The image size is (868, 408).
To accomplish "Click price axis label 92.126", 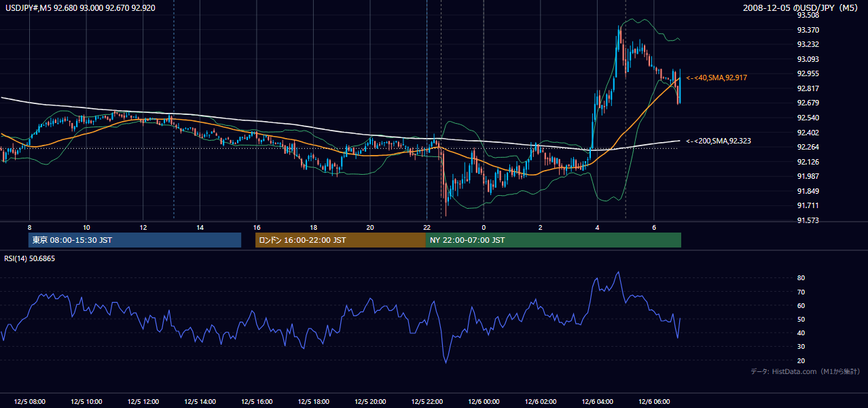I will point(808,162).
